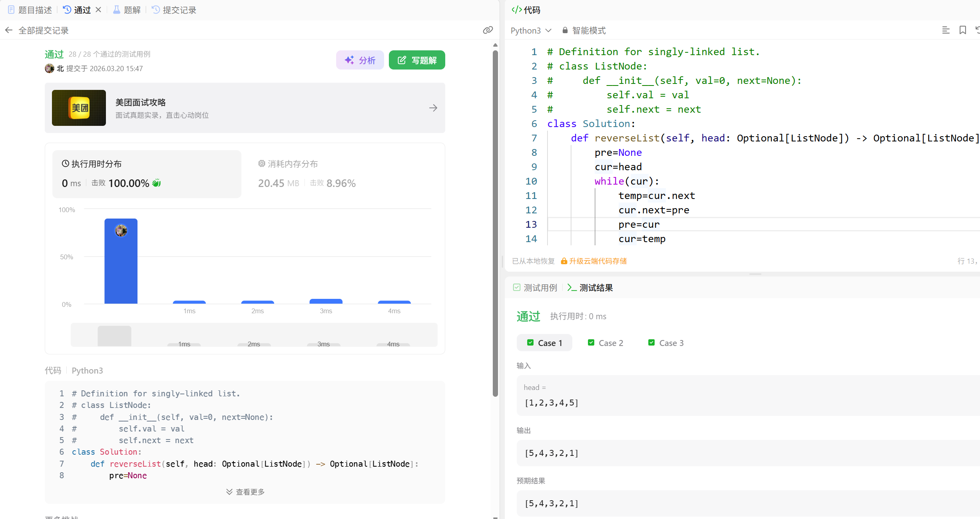
Task: Select Case 2 test case
Action: click(606, 343)
